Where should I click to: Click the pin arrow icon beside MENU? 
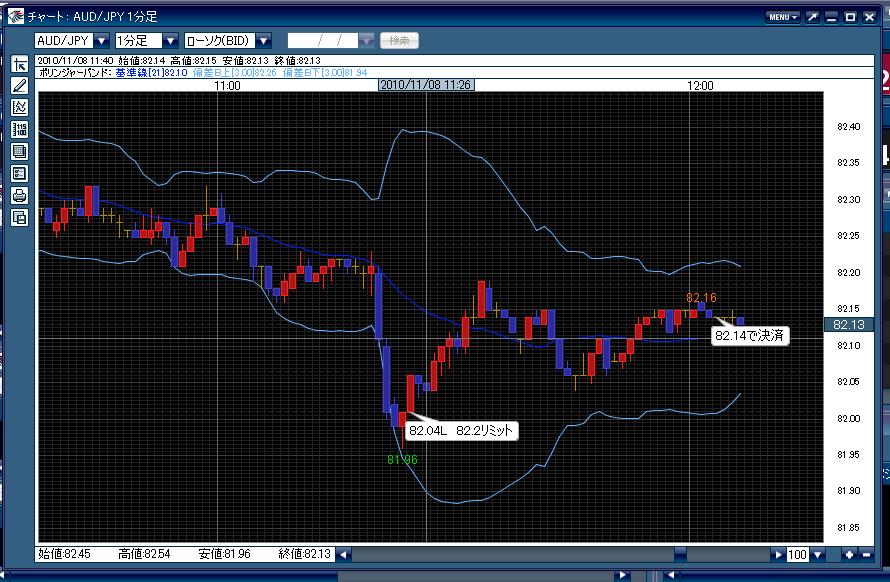[812, 17]
